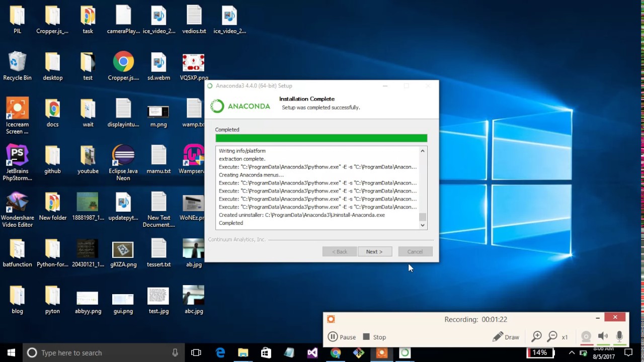644x362 pixels.
Task: Open the gKIZA.png file icon
Action: (123, 253)
